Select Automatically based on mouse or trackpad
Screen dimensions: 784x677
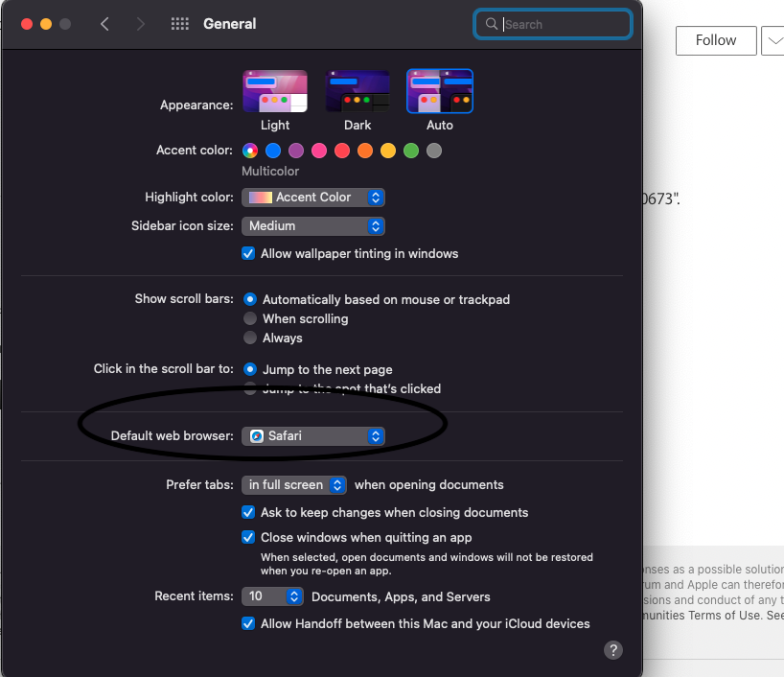coord(250,300)
